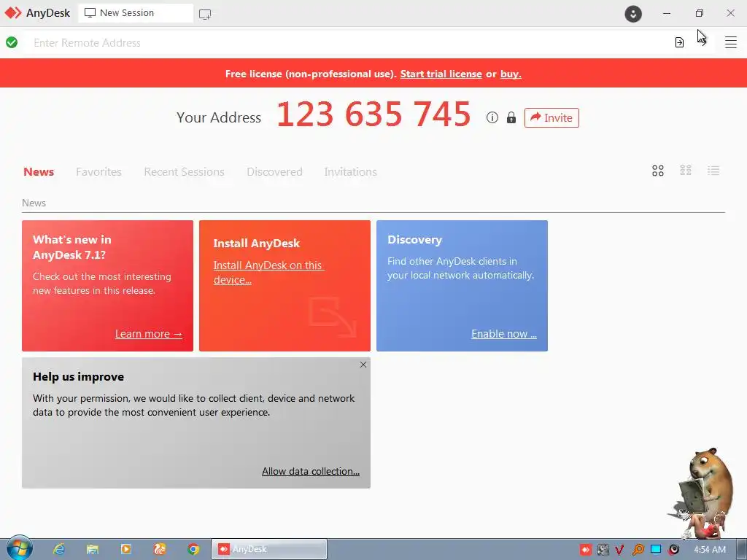Click Learn more on AnyDesk 7.1 card
747x560 pixels.
(149, 334)
